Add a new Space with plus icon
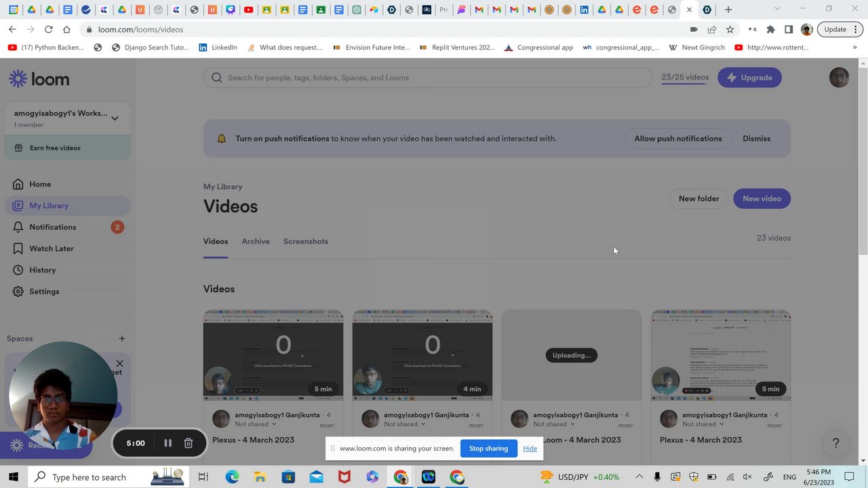The height and width of the screenshot is (488, 868). (x=122, y=338)
